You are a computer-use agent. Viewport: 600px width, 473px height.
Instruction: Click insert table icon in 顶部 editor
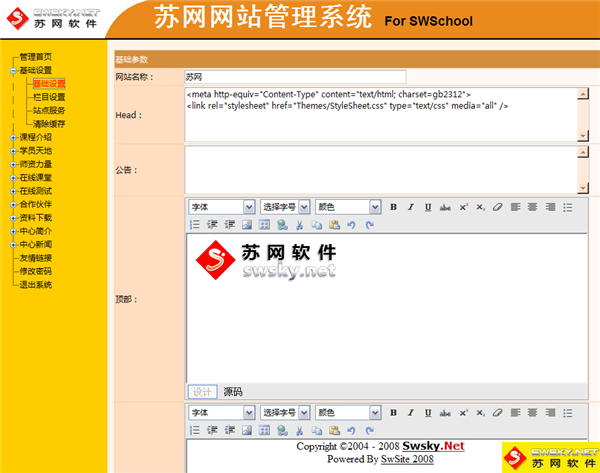[x=264, y=225]
